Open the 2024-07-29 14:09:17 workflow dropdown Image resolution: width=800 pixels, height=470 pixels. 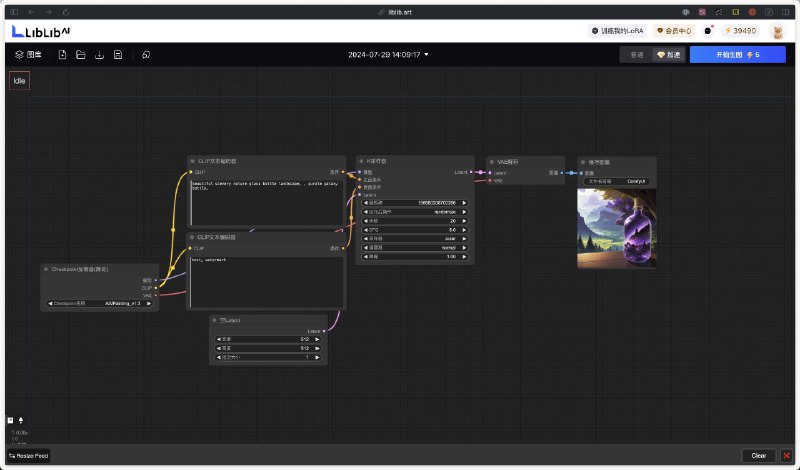(388, 55)
